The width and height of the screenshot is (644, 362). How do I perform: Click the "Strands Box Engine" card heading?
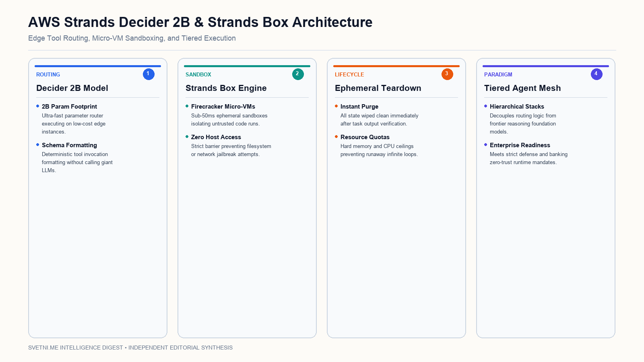226,88
